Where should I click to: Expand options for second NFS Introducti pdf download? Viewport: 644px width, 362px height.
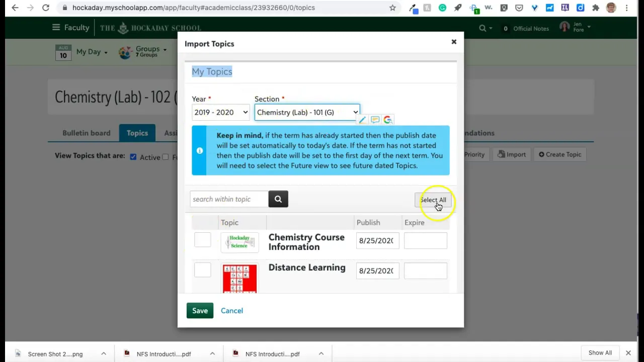pyautogui.click(x=321, y=353)
